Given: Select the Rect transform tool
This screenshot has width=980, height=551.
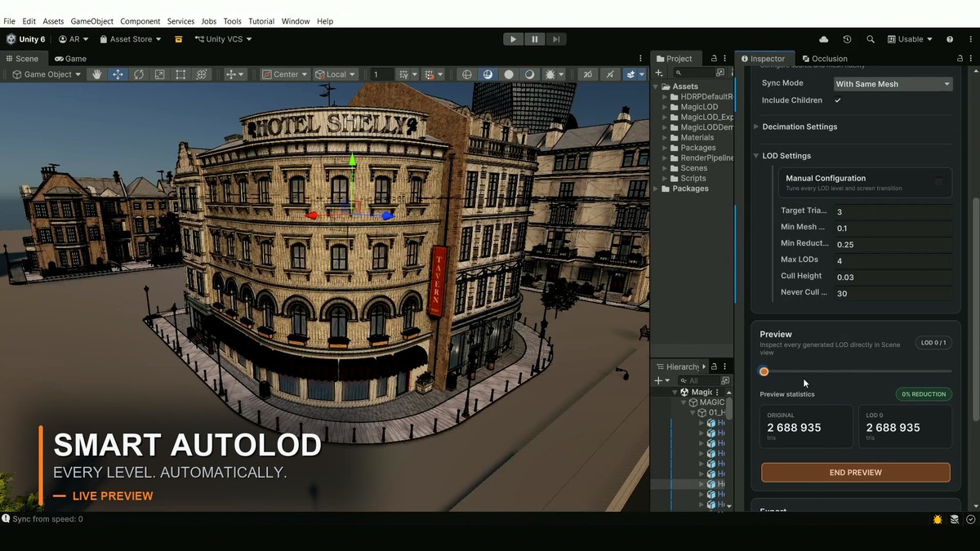Looking at the screenshot, I should pos(180,74).
